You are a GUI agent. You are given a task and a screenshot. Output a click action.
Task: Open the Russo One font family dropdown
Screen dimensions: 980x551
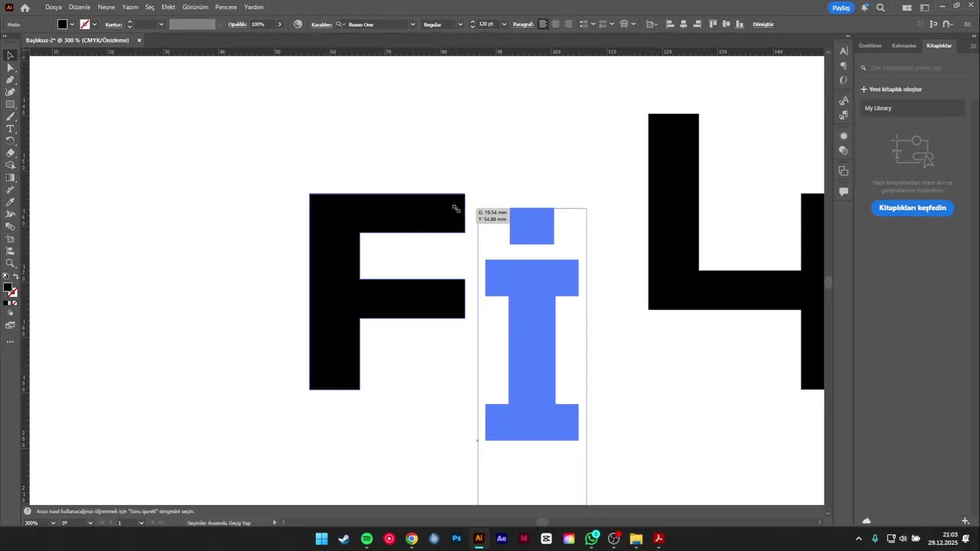413,24
